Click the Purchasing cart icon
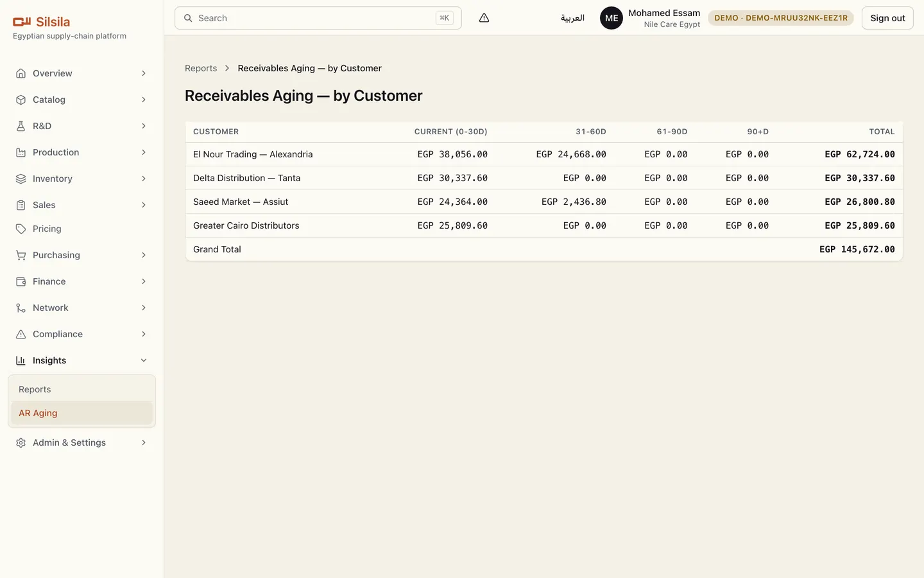 coord(21,255)
